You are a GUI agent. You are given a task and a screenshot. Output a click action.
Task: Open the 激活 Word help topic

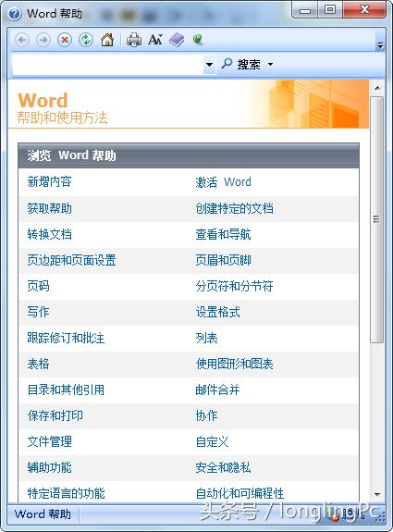223,182
